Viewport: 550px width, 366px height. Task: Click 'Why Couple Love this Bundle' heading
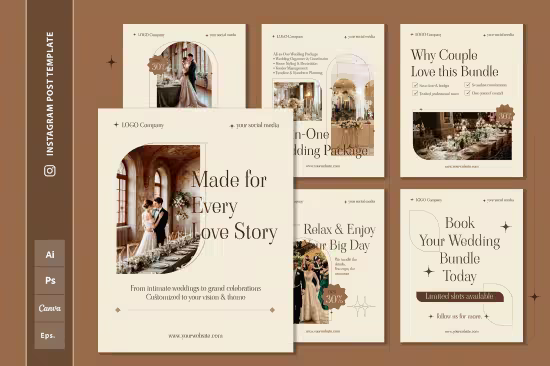455,64
